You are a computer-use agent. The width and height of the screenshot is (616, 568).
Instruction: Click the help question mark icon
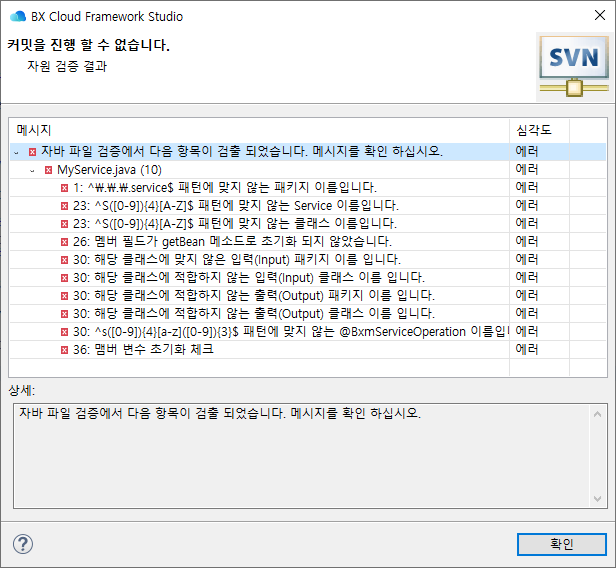(x=23, y=544)
